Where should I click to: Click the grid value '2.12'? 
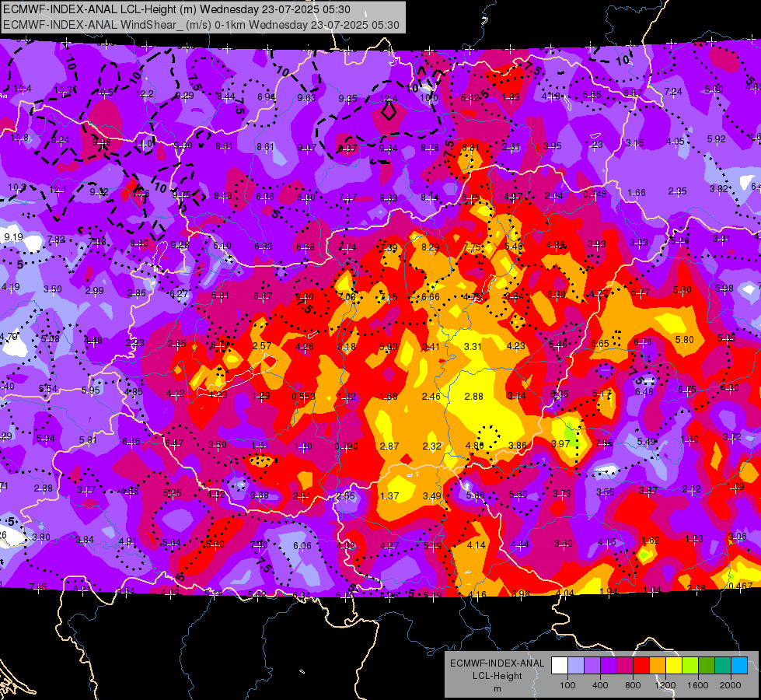point(692,488)
